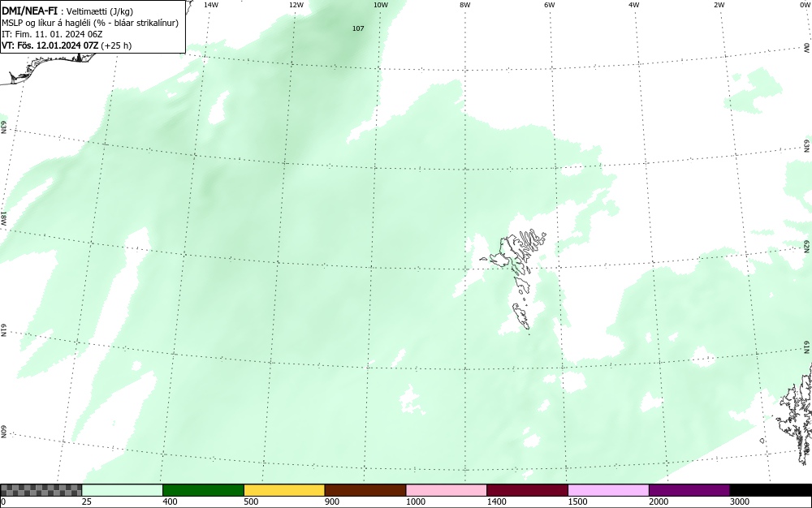Click the 61N label on left edge
This screenshot has width=812, height=508.
[3, 330]
